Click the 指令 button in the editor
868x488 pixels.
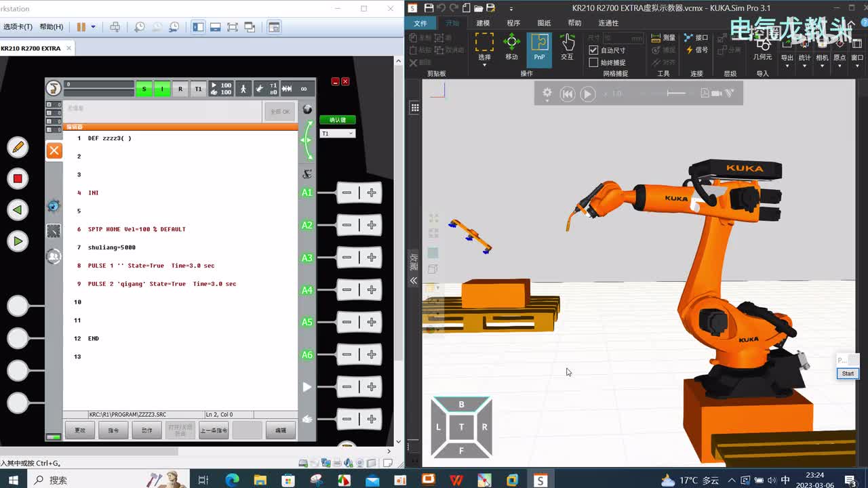(113, 430)
